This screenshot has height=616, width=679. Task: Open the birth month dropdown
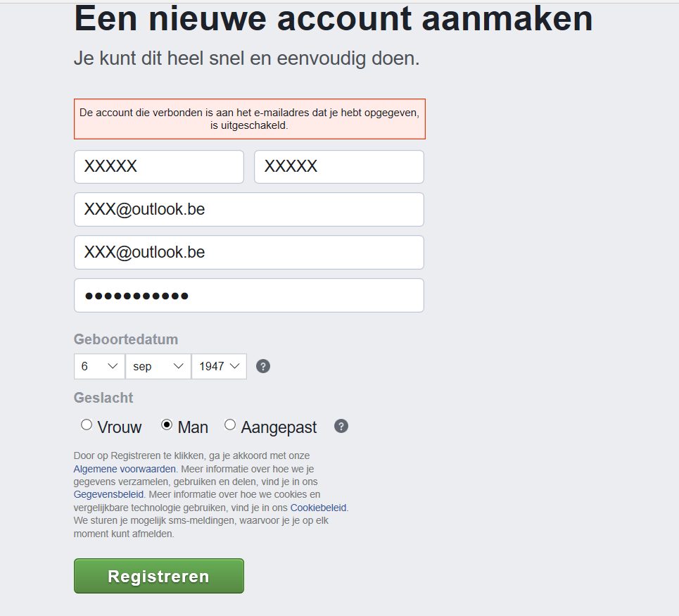(158, 366)
